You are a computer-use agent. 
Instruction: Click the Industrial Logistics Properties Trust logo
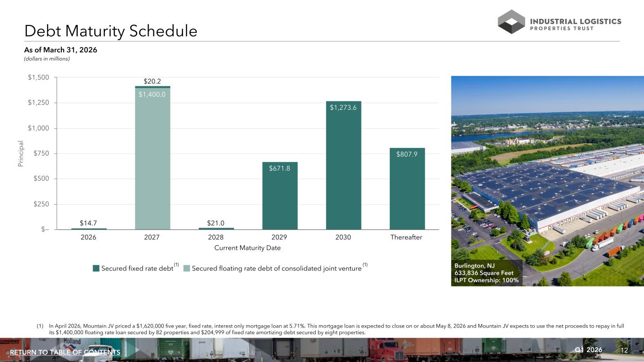coord(560,22)
